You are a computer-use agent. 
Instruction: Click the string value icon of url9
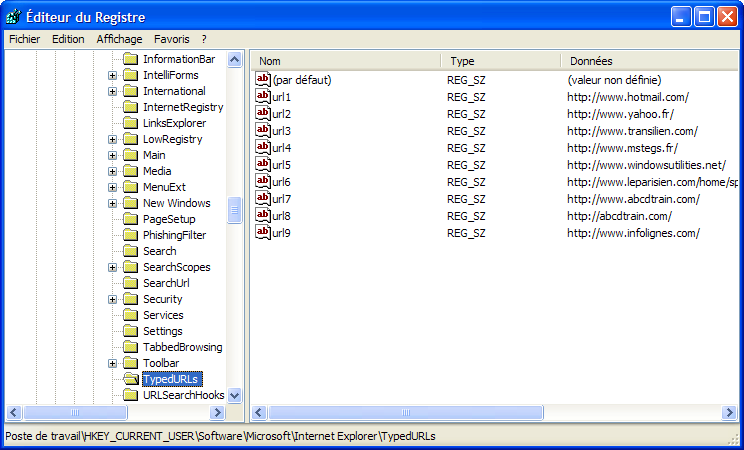pos(263,233)
